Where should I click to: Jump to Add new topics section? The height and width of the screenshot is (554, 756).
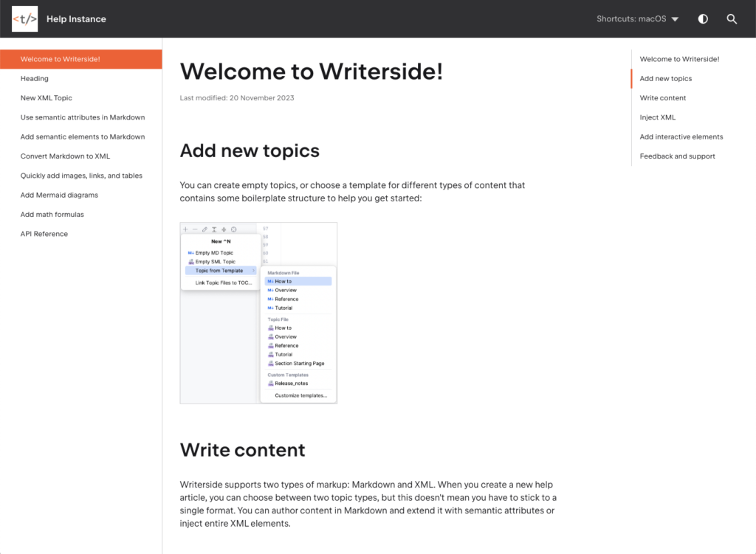[666, 78]
